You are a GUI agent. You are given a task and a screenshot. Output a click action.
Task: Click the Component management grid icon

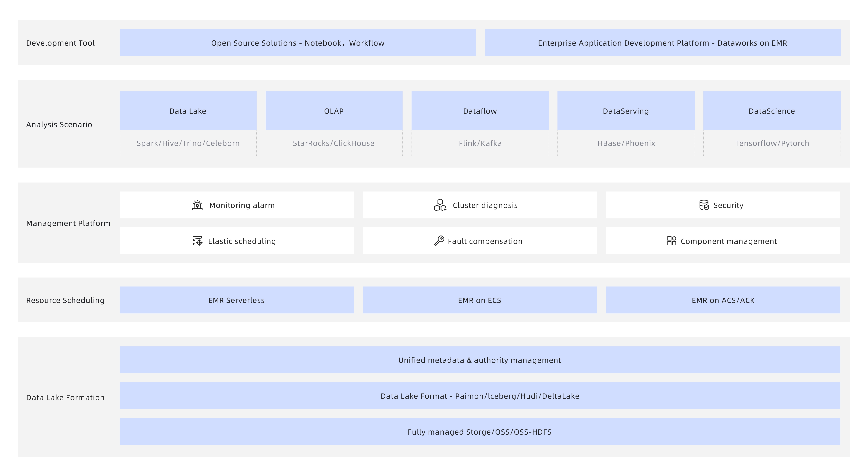pyautogui.click(x=672, y=241)
